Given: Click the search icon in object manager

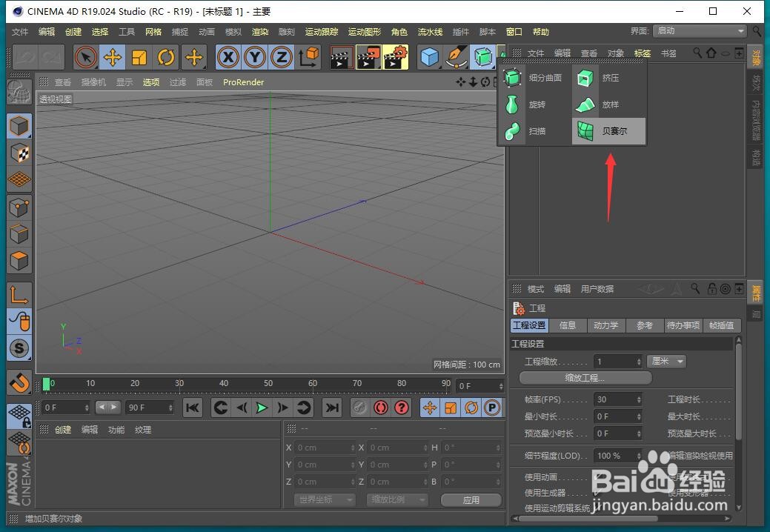Looking at the screenshot, I should 697,52.
